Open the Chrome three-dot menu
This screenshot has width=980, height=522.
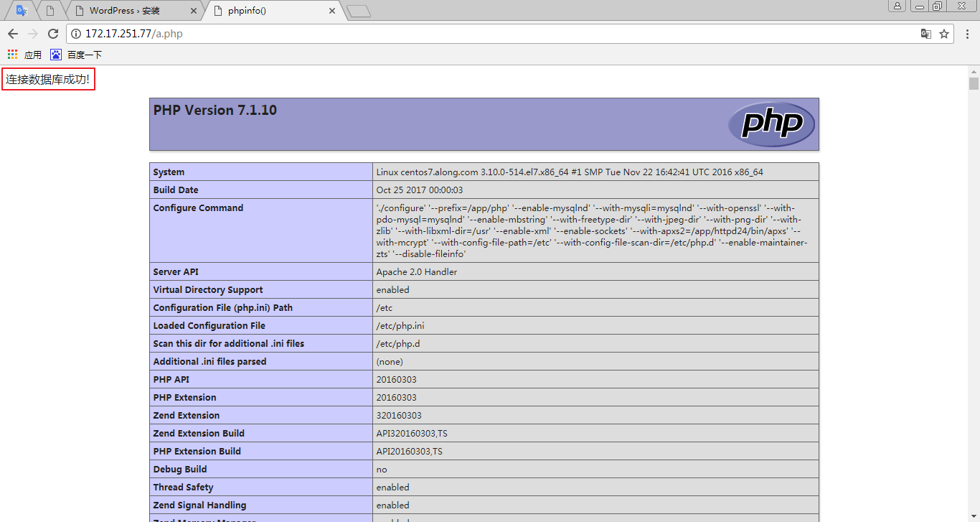[966, 33]
